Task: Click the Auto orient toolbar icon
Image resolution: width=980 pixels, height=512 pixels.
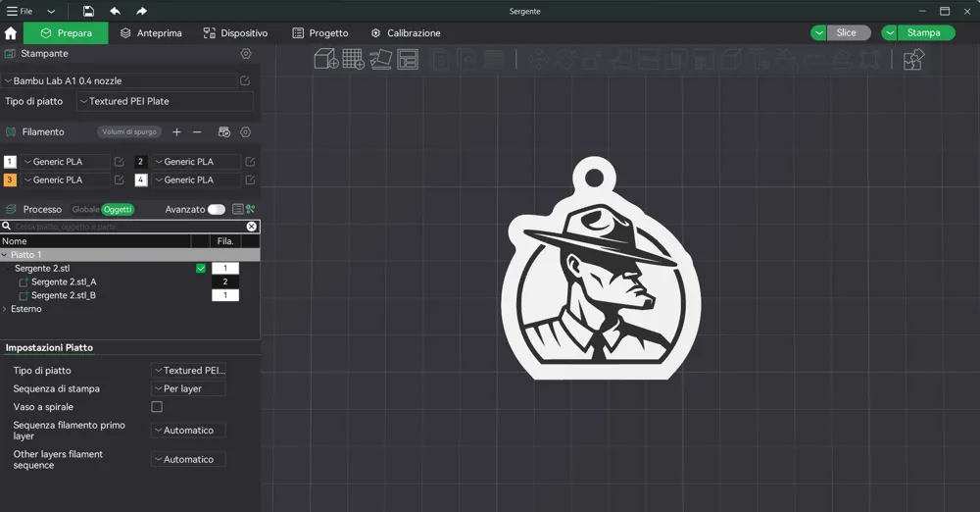Action: 380,60
